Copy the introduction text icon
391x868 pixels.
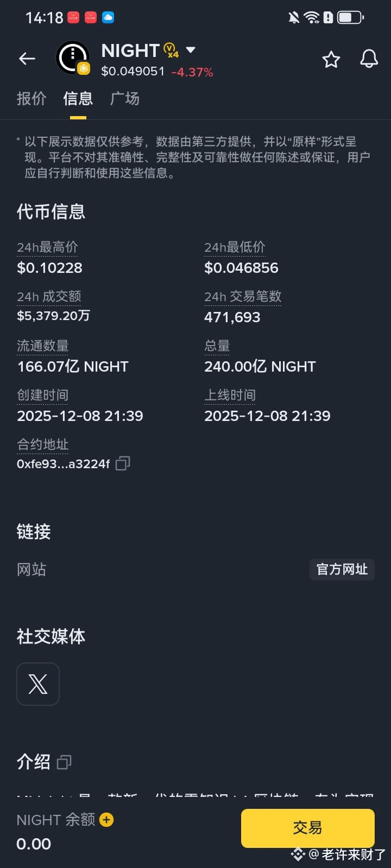[64, 762]
